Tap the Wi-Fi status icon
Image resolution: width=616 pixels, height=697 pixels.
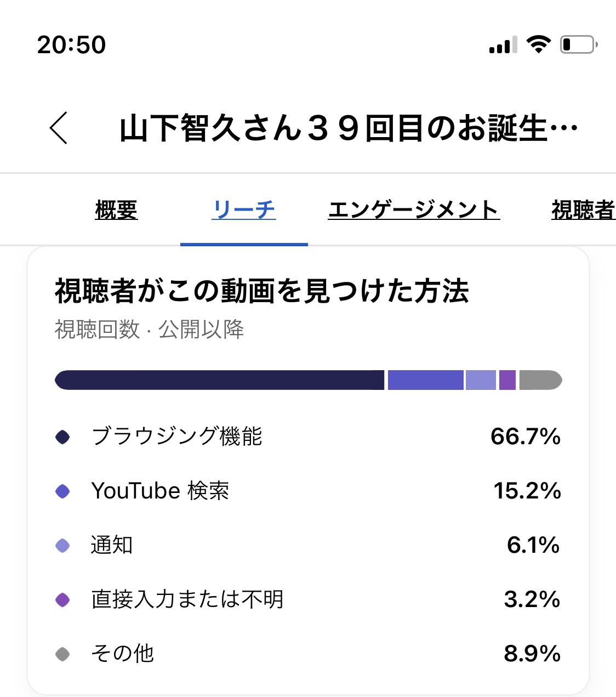[538, 44]
